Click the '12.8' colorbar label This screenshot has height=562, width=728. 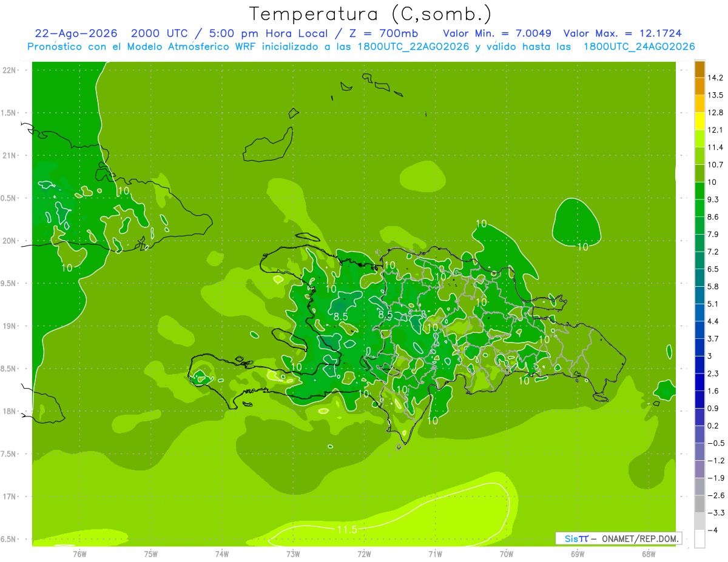[x=716, y=113]
